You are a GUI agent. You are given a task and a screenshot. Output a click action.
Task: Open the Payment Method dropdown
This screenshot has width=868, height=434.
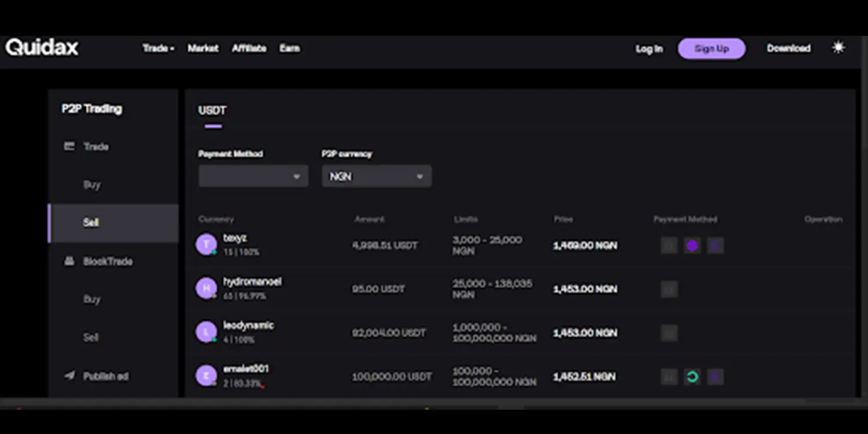click(253, 176)
